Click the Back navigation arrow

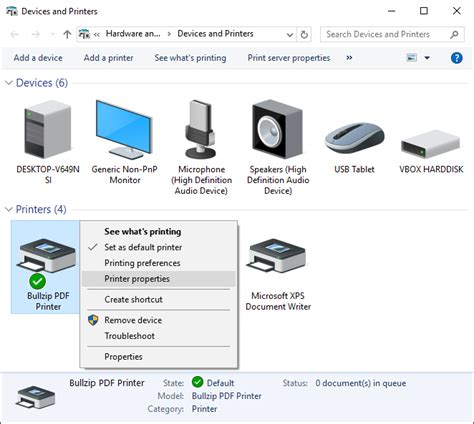(15, 34)
